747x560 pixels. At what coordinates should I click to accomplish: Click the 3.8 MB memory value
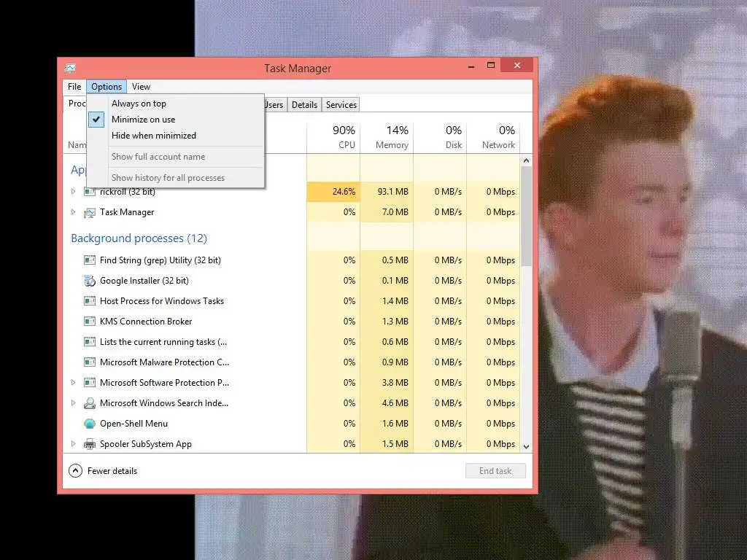(395, 382)
